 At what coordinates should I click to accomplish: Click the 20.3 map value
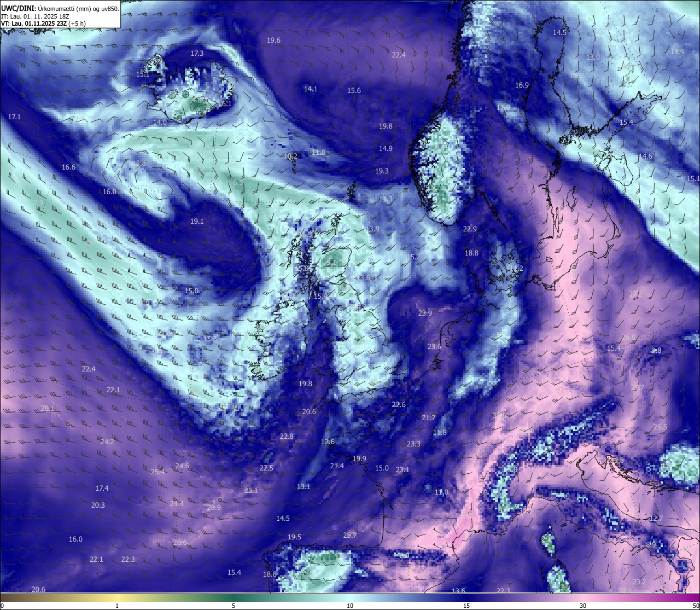click(98, 506)
